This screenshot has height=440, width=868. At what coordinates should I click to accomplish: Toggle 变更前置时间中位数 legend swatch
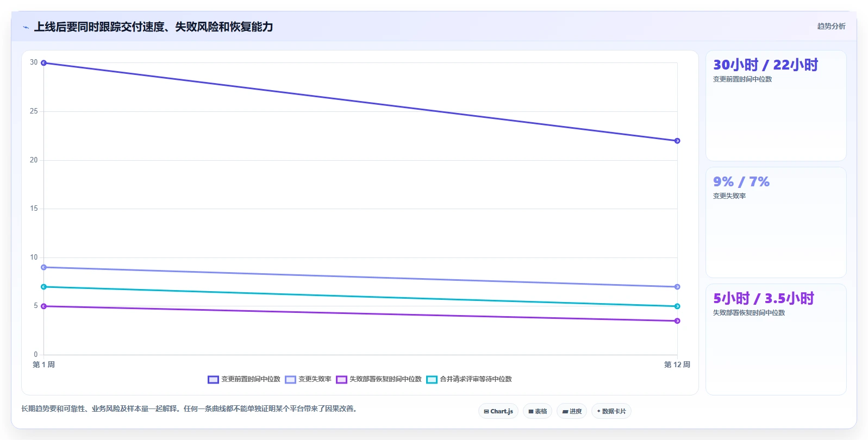tap(213, 379)
